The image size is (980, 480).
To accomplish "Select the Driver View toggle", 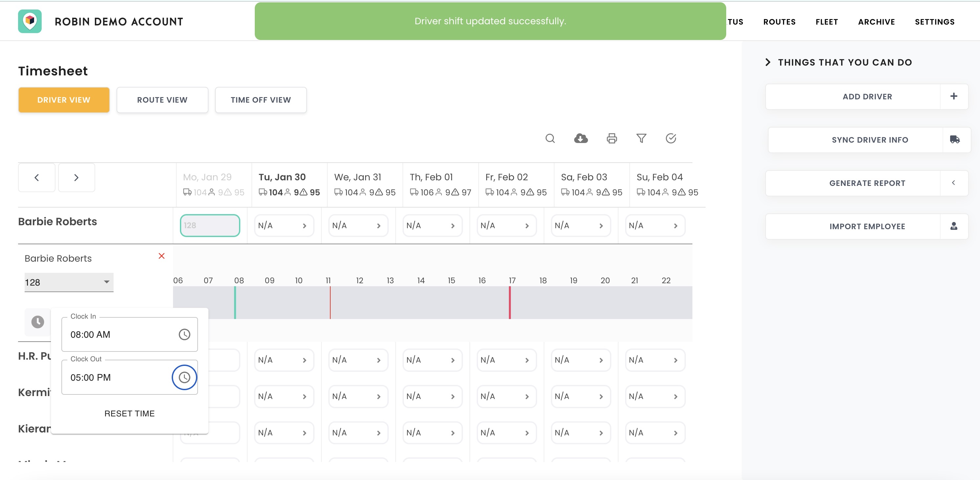I will tap(64, 100).
